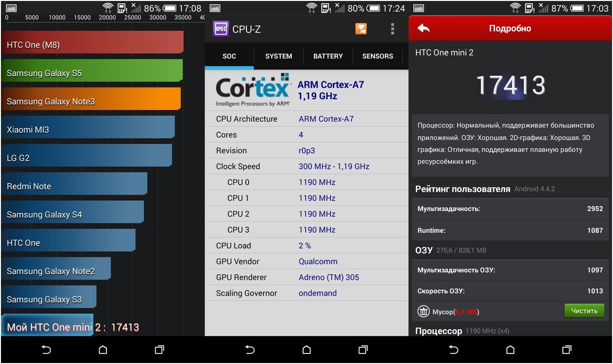The width and height of the screenshot is (613, 364).
Task: Select the Скорость ОЗУ row
Action: tap(510, 291)
